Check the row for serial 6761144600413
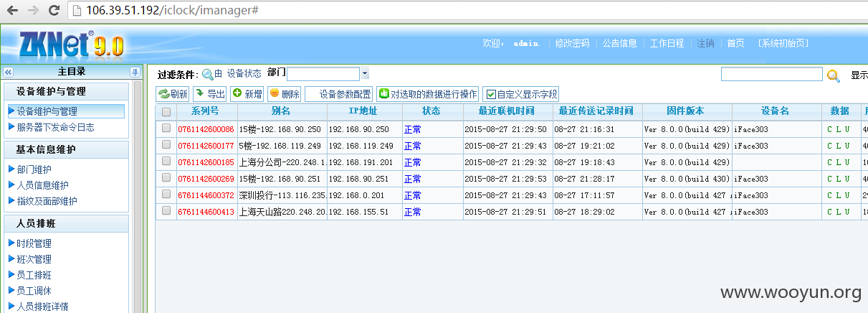 point(166,211)
